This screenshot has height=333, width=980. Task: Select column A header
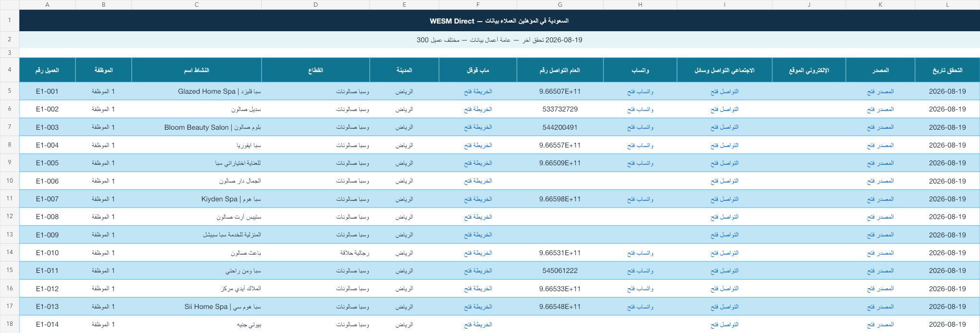click(x=47, y=5)
